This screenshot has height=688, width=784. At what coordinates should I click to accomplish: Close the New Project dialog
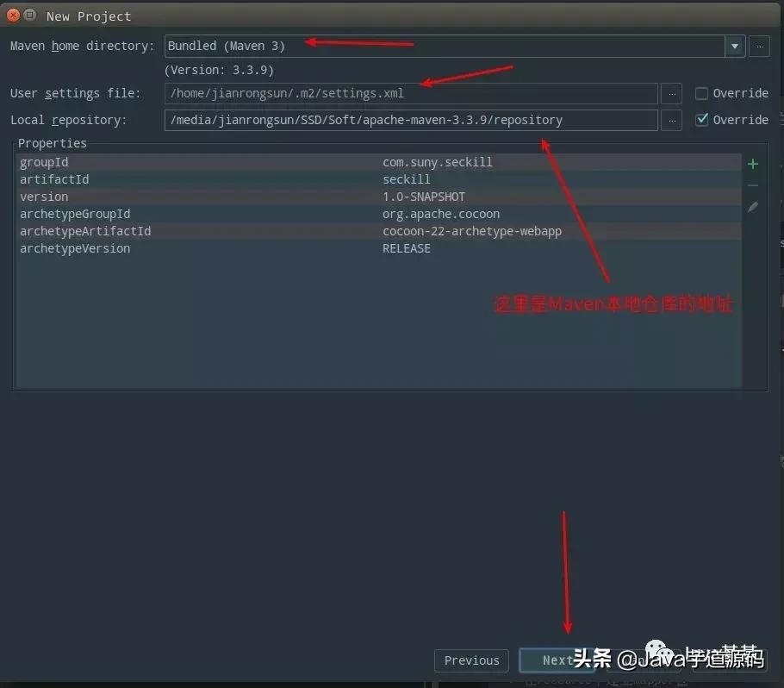pos(14,16)
